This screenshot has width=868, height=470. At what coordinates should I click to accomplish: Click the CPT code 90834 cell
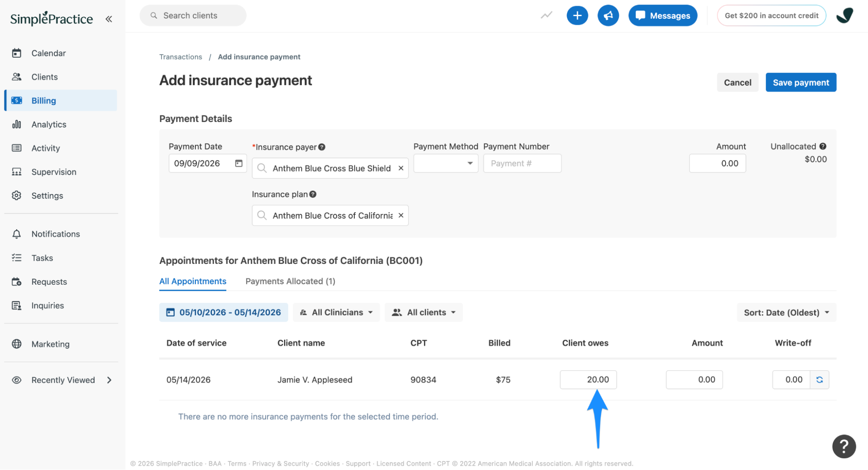click(x=423, y=380)
